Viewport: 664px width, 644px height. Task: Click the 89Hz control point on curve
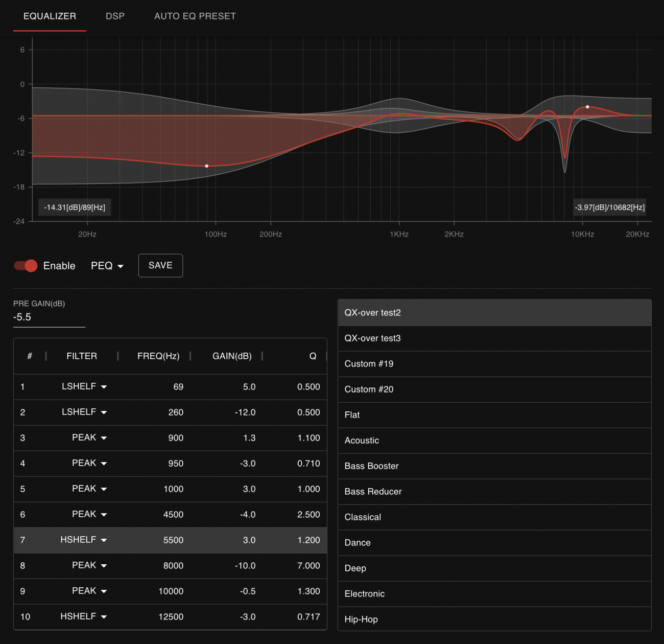coord(207,166)
